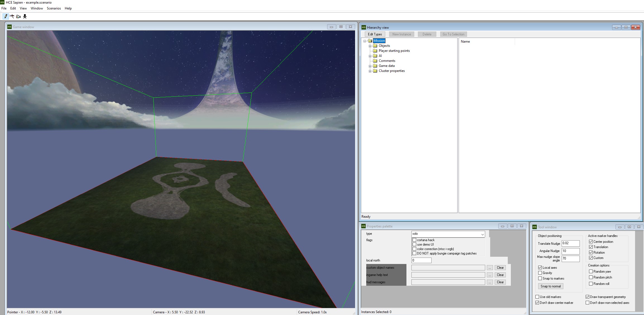
Task: Click the Instances Selected: 0 status text
Action: pyautogui.click(x=376, y=312)
